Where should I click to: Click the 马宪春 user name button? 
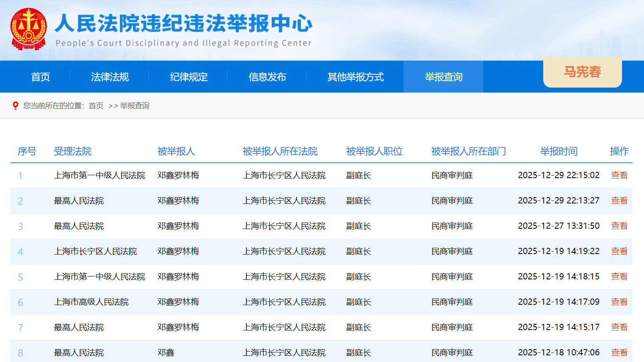point(582,72)
